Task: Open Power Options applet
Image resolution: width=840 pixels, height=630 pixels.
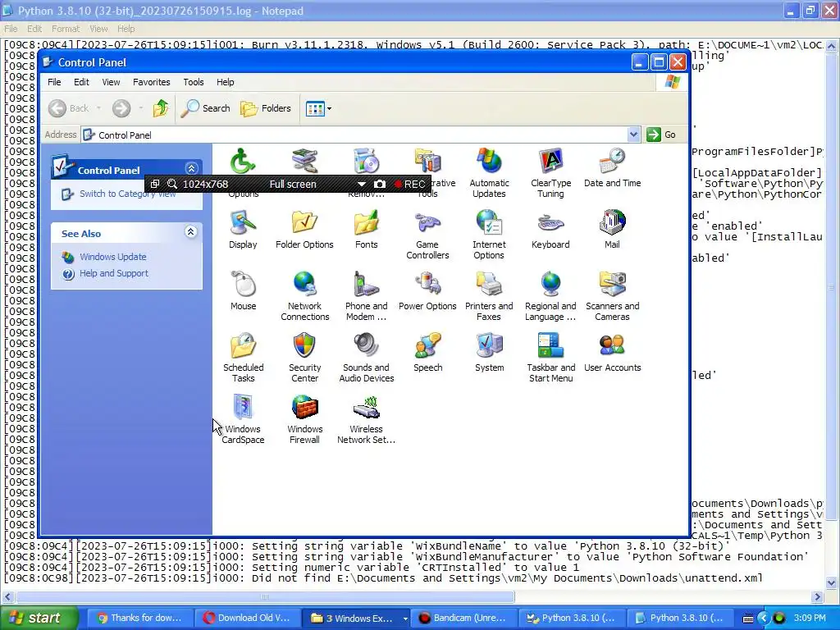Action: [427, 291]
